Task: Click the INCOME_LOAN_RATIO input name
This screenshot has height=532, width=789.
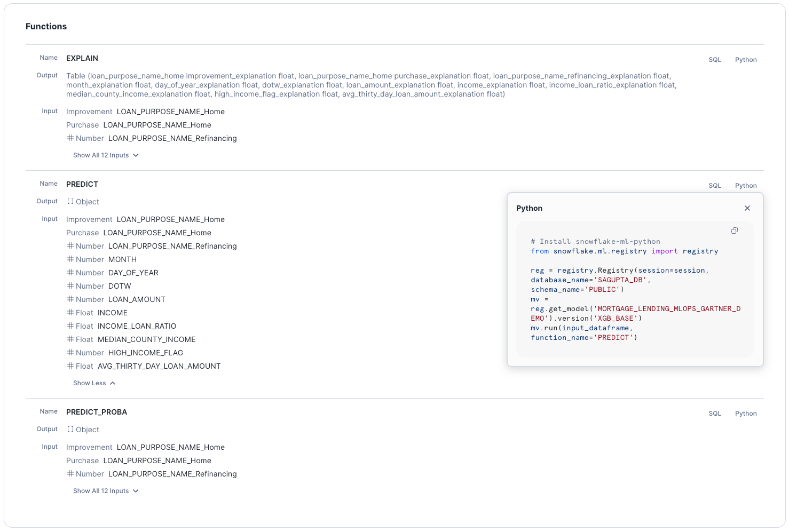Action: (137, 326)
